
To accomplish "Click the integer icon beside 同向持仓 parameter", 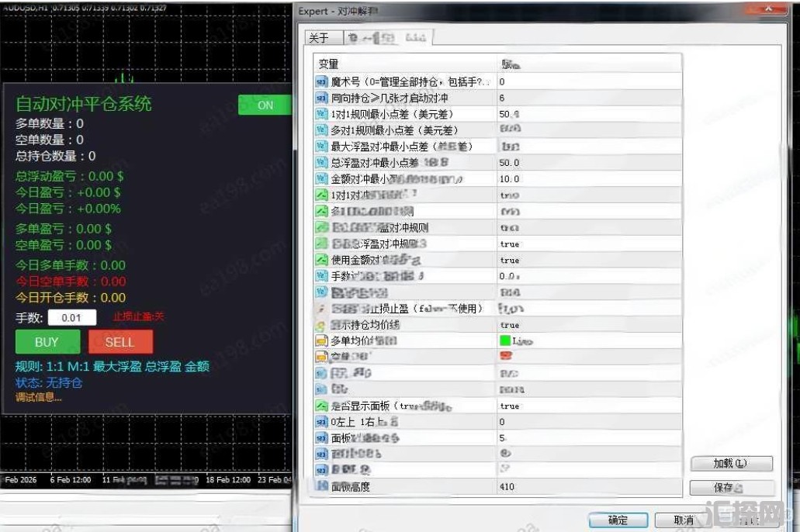I will [x=321, y=98].
